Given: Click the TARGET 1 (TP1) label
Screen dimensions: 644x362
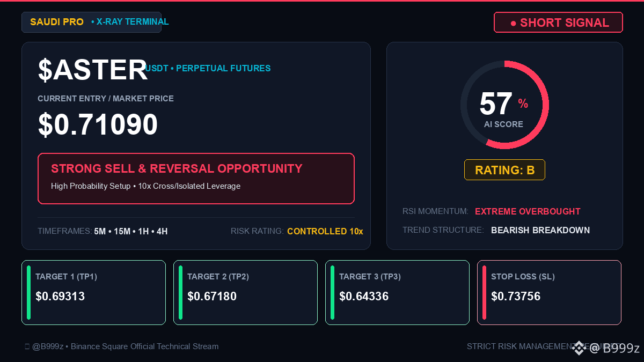Looking at the screenshot, I should [66, 277].
